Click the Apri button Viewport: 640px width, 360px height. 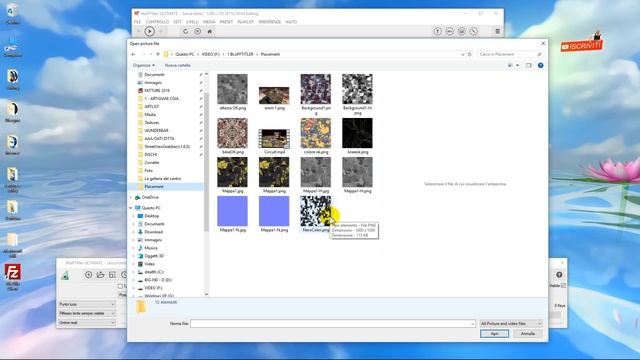pos(494,334)
